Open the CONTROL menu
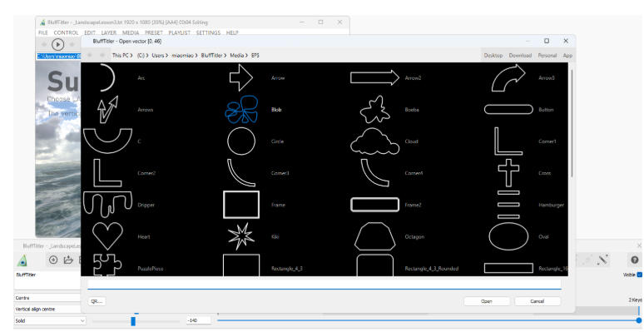 tap(66, 32)
